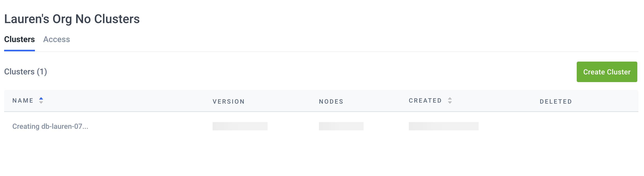This screenshot has height=176, width=644.
Task: Click the VERSION column header
Action: pyautogui.click(x=228, y=101)
